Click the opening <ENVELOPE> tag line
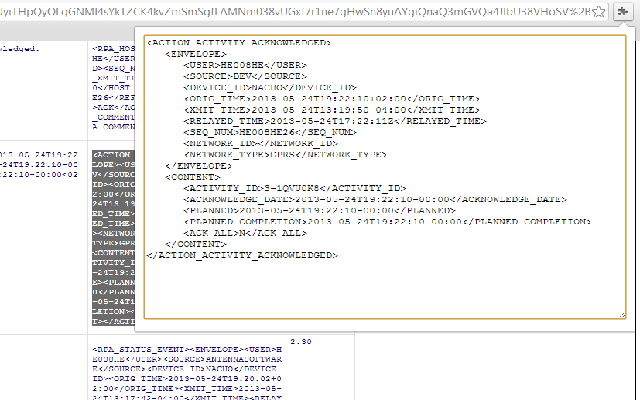The image size is (640, 400). 196,54
